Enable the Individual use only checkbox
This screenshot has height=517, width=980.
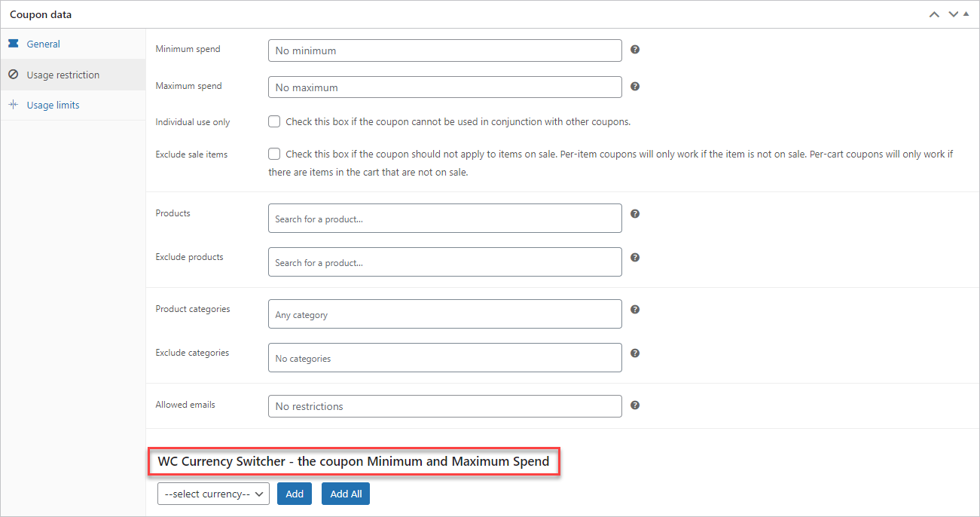coord(274,121)
